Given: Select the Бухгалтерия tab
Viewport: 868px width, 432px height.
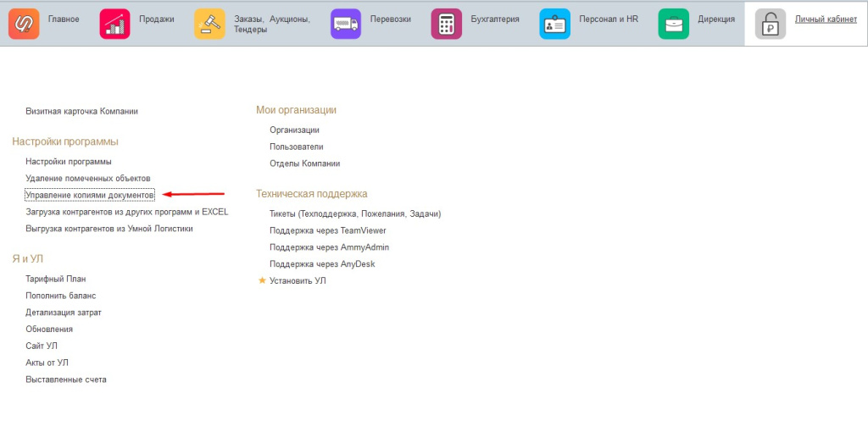Looking at the screenshot, I should [495, 19].
